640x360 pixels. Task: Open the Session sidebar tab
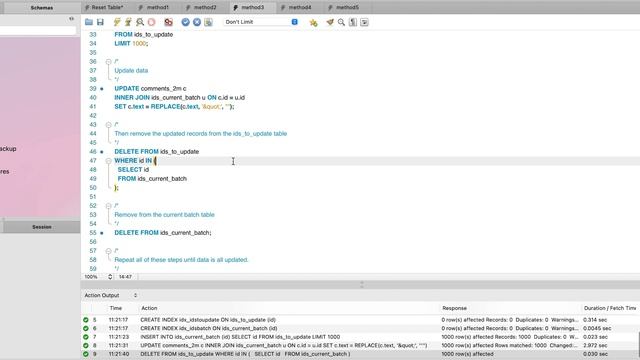tap(42, 227)
